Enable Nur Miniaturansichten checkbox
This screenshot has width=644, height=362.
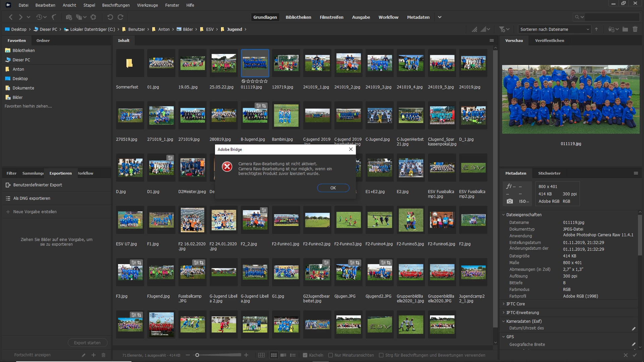click(x=330, y=355)
